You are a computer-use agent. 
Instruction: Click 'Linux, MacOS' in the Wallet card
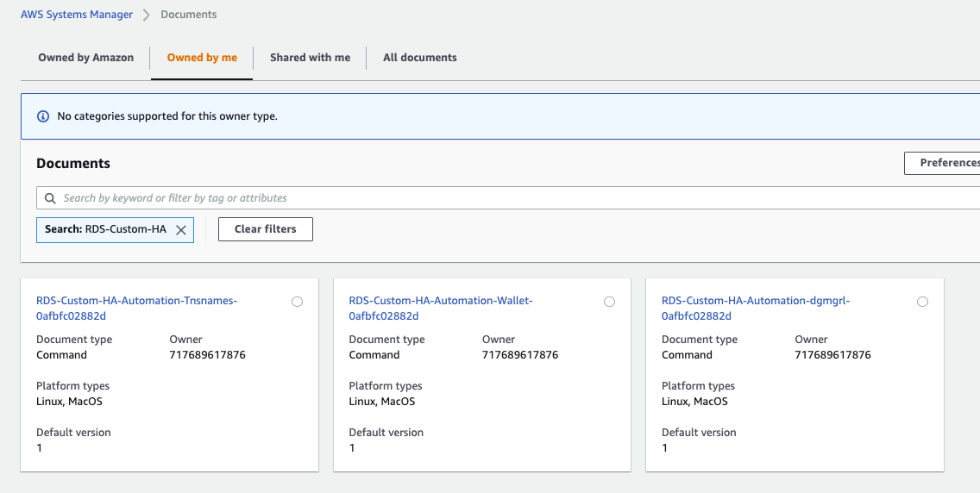coord(382,402)
